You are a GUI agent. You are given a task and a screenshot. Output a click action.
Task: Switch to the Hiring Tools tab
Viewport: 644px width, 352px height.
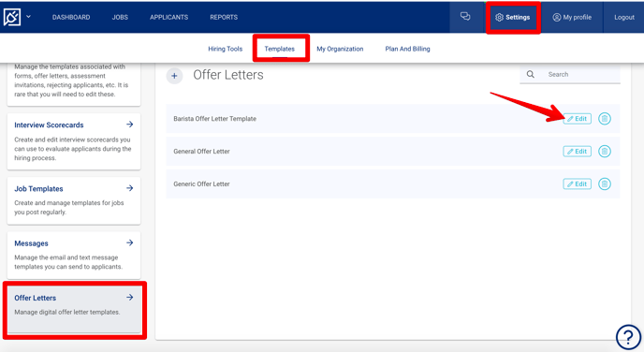click(x=225, y=49)
